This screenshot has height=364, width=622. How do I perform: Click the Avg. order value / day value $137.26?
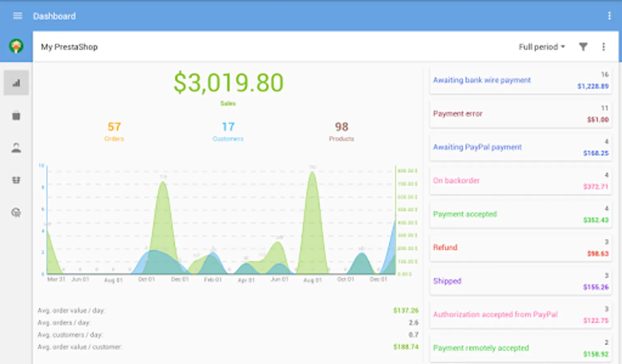406,310
